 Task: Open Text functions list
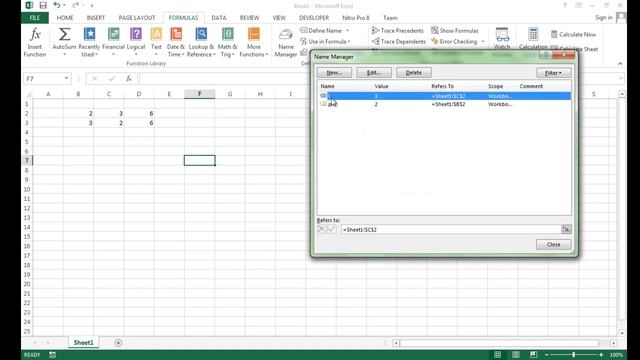(x=156, y=42)
